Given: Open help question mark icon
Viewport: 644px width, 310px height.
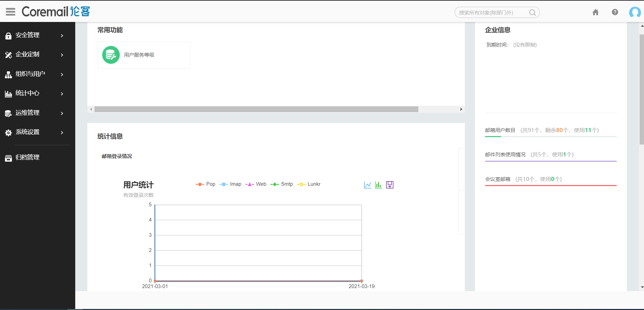Looking at the screenshot, I should [615, 12].
